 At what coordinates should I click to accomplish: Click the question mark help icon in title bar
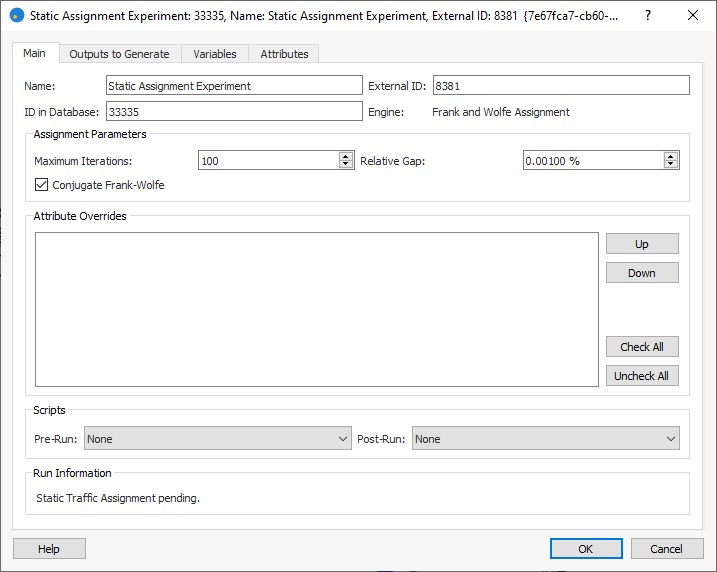(x=647, y=16)
